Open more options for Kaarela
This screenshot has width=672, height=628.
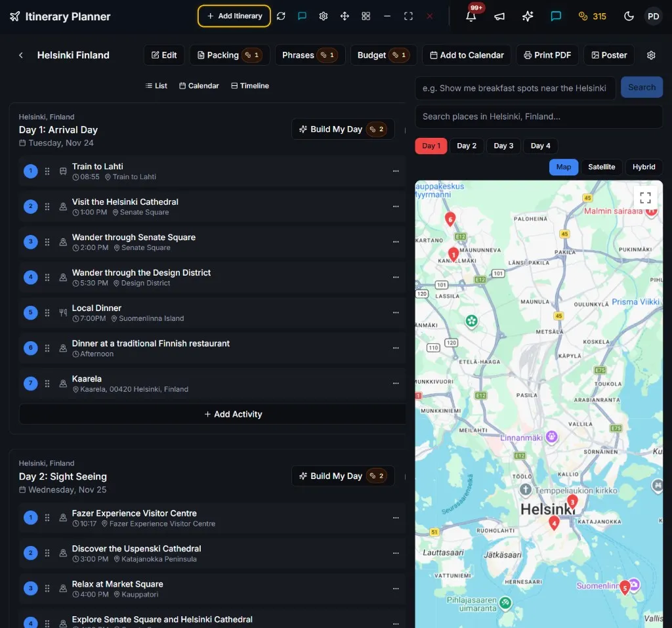click(396, 384)
